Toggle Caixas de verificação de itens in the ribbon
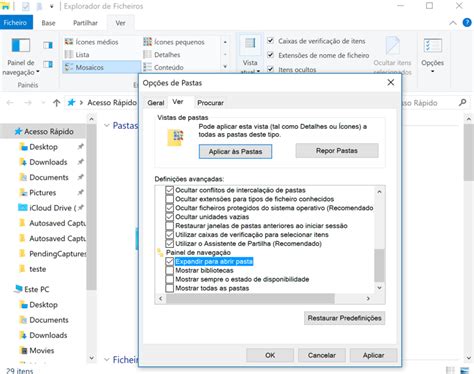The height and width of the screenshot is (374, 474). [271, 41]
